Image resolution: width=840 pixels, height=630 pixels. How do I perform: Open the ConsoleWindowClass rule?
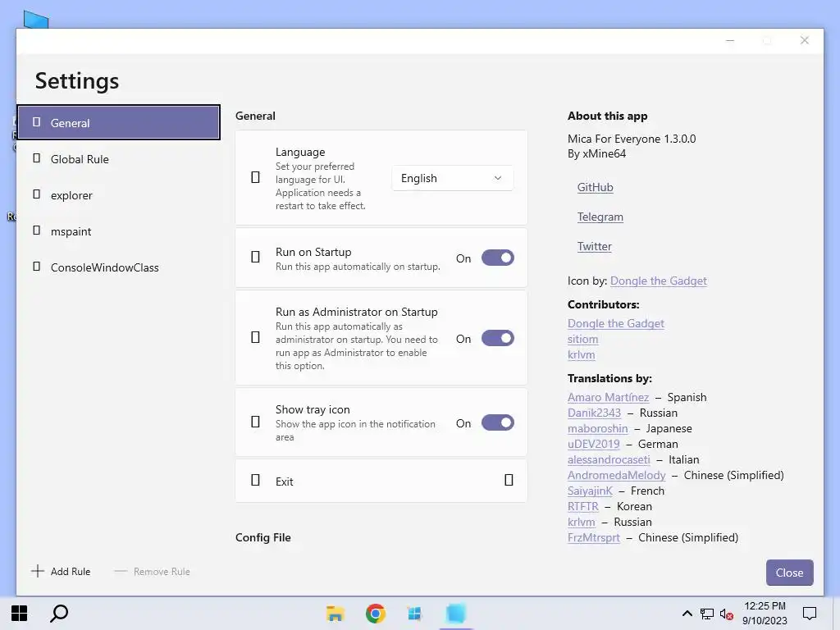[x=118, y=267]
